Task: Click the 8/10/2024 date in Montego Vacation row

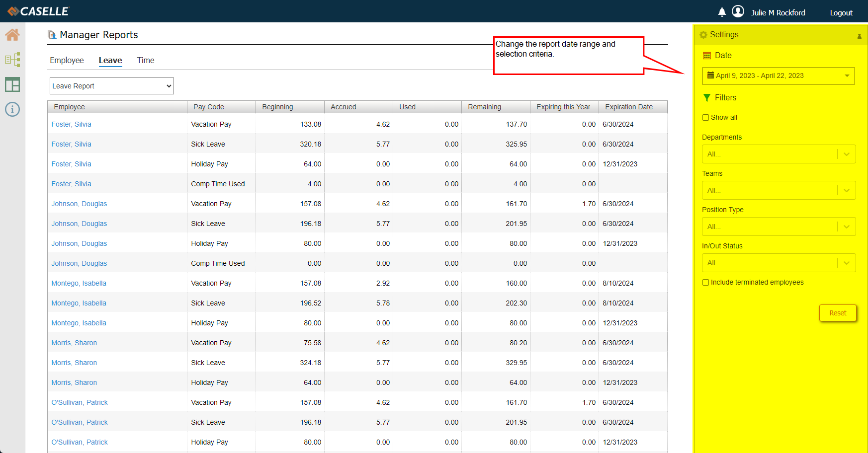Action: point(618,283)
